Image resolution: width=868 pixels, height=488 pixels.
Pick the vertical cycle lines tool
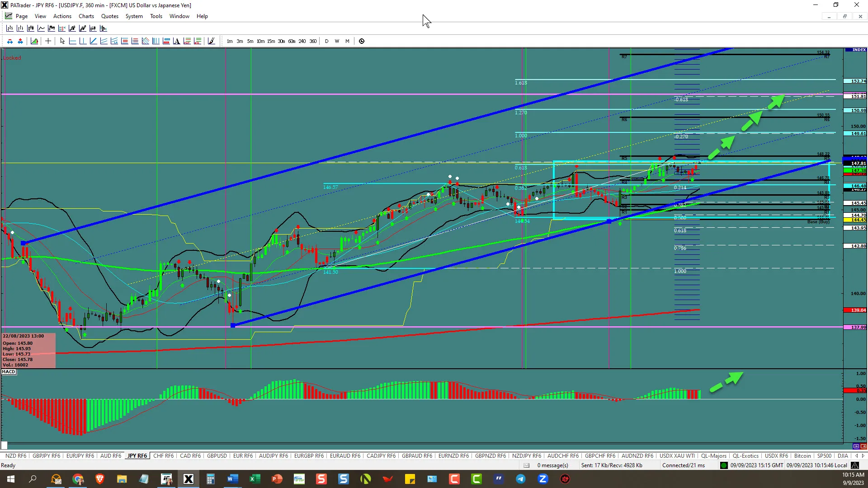pos(156,41)
